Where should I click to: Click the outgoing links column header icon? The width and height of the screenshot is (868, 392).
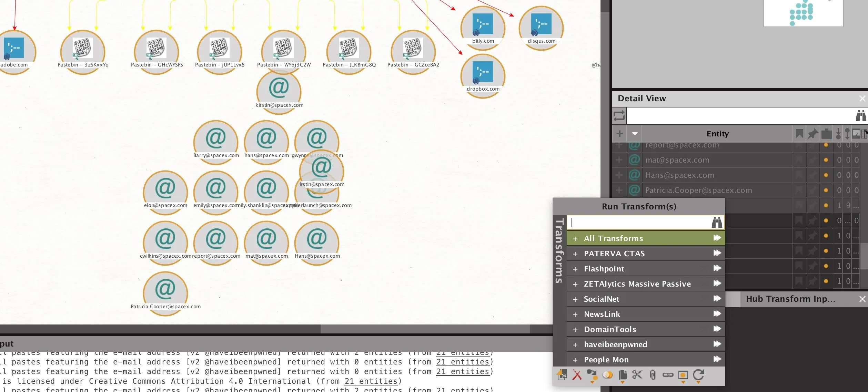tap(847, 134)
